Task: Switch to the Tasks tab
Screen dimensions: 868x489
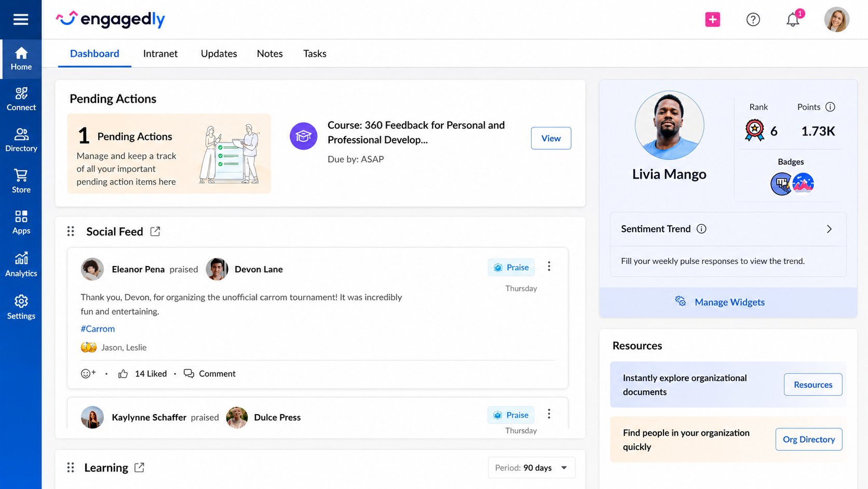Action: [315, 54]
